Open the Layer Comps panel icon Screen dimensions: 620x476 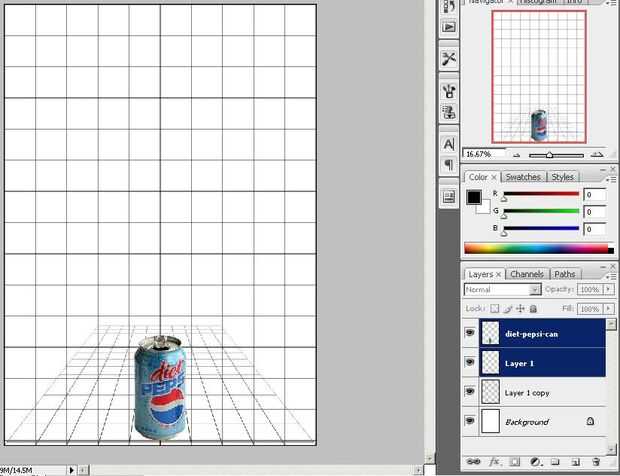click(x=449, y=196)
